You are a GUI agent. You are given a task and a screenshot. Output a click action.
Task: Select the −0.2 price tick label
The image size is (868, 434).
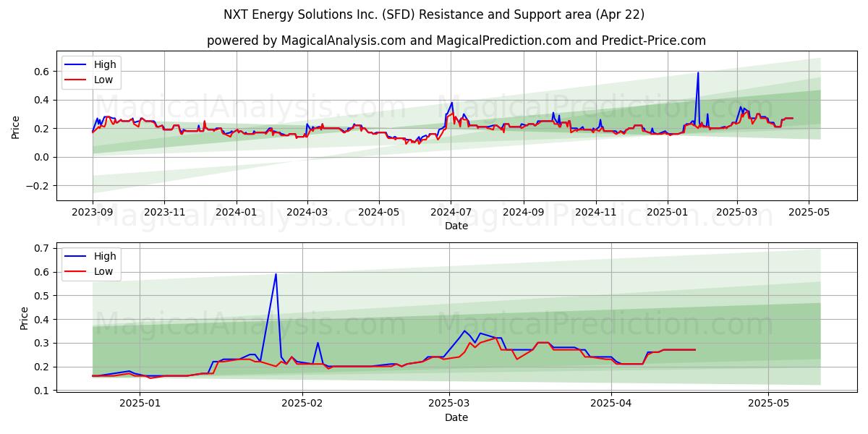(x=39, y=186)
